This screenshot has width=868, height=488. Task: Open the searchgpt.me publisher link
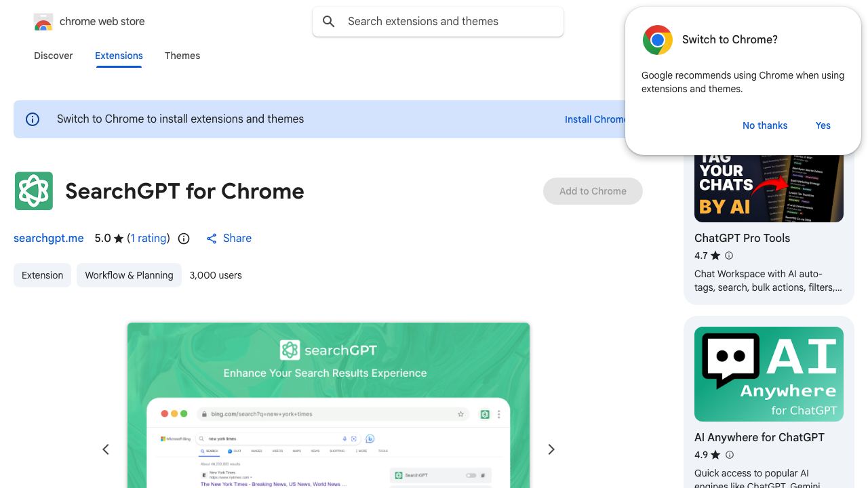[x=49, y=239]
